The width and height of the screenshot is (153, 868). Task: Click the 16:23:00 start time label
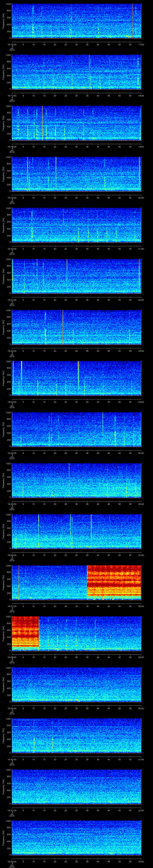click(x=12, y=402)
